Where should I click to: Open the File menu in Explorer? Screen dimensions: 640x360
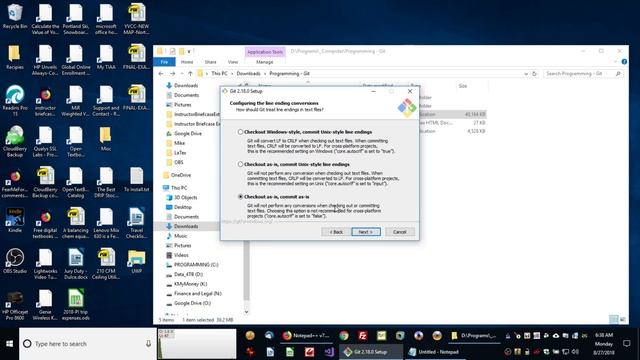coord(164,62)
